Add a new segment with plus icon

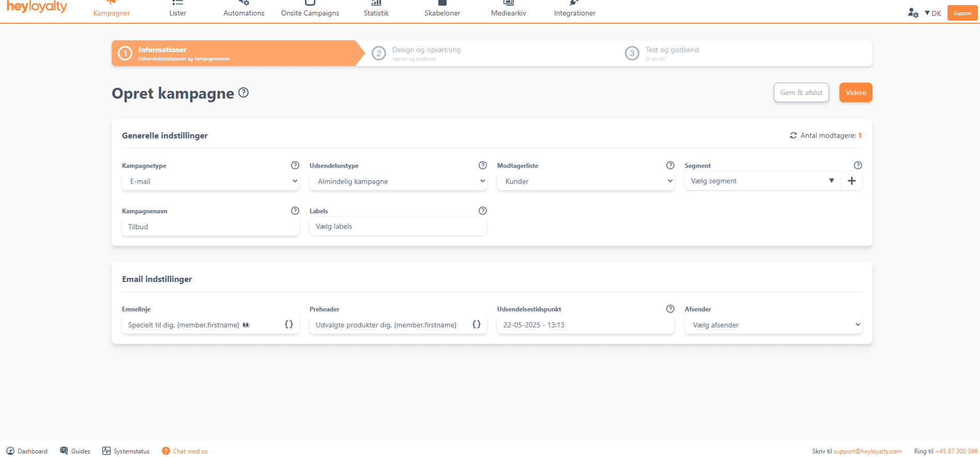pyautogui.click(x=852, y=181)
